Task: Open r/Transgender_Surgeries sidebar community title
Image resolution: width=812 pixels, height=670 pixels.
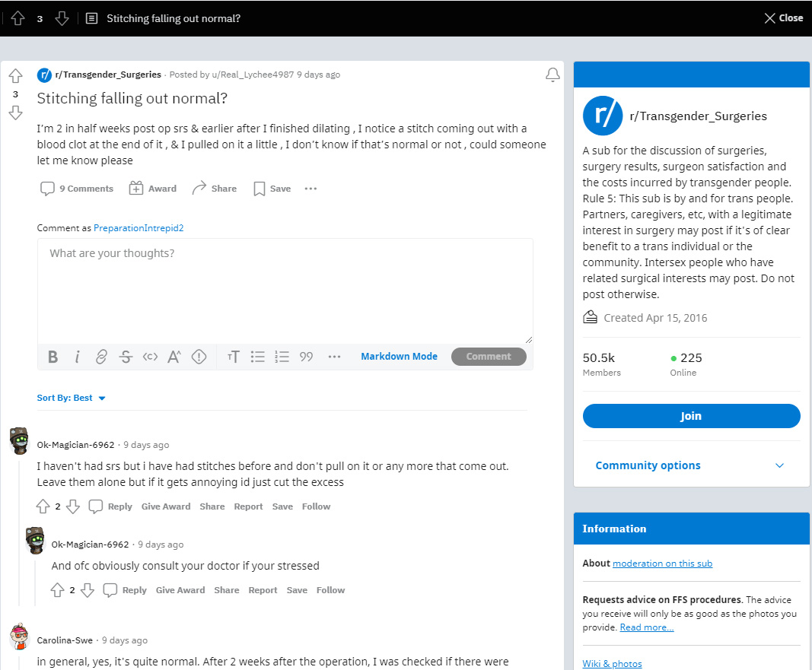Action: (x=698, y=116)
